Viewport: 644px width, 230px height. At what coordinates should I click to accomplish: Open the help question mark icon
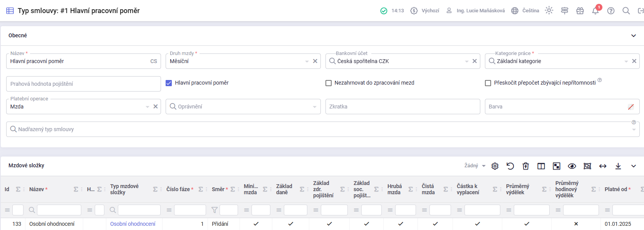click(x=610, y=11)
